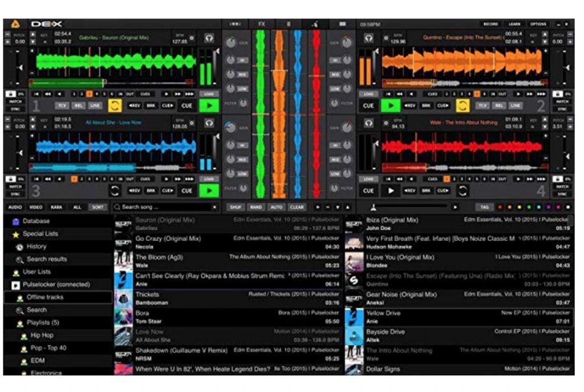The height and width of the screenshot is (392, 584).
Task: Open the CUES list on deck 1
Action: tap(145, 93)
